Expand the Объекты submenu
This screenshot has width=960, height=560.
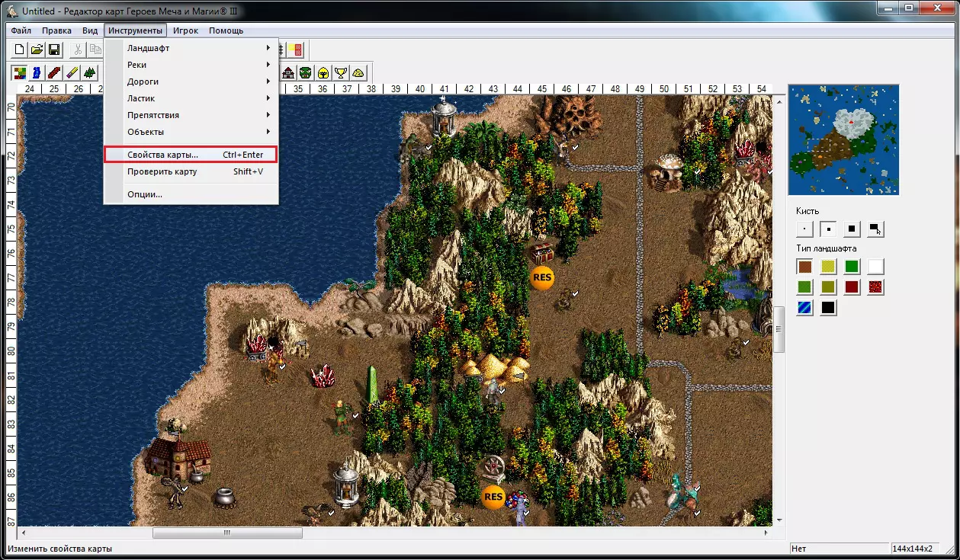coord(191,132)
